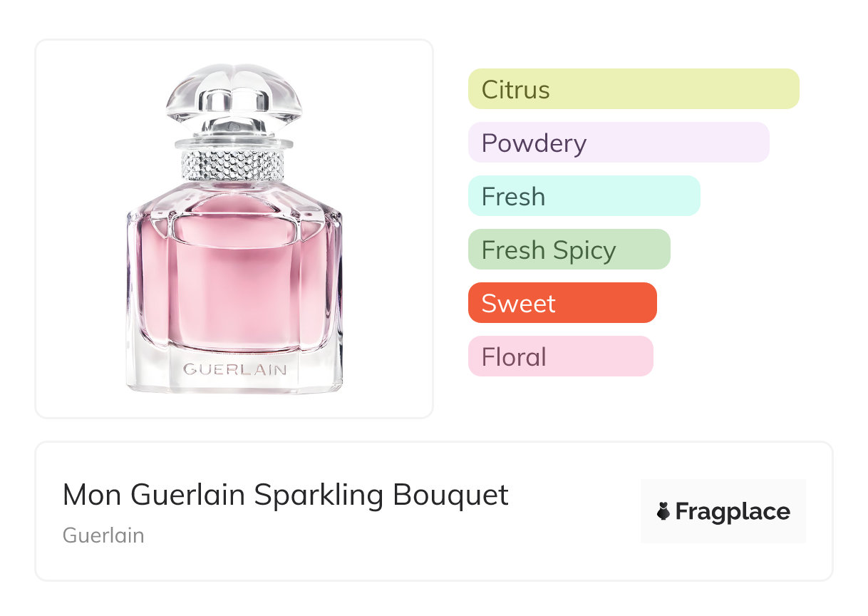Click the Fragplace wordmark text
This screenshot has width=868, height=616.
click(x=733, y=512)
